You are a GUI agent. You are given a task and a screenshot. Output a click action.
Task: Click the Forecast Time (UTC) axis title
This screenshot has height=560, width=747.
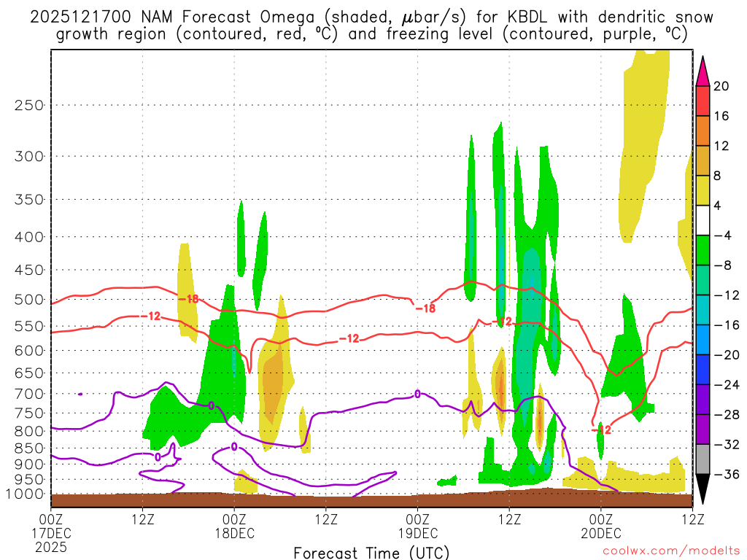[x=371, y=553]
